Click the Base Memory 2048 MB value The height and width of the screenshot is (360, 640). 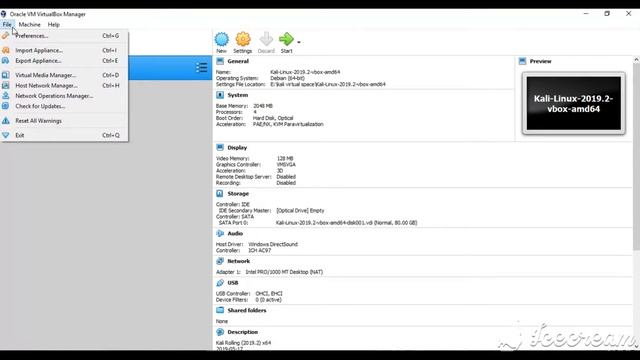pyautogui.click(x=263, y=106)
